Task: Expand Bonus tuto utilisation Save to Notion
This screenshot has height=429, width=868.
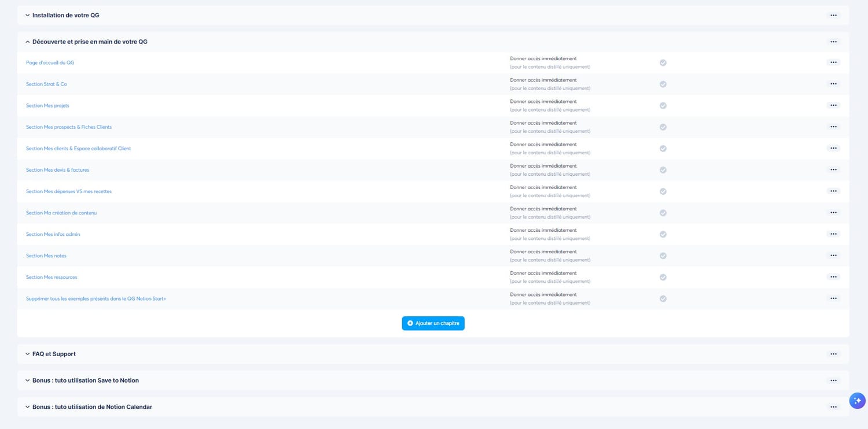Action: (27, 380)
